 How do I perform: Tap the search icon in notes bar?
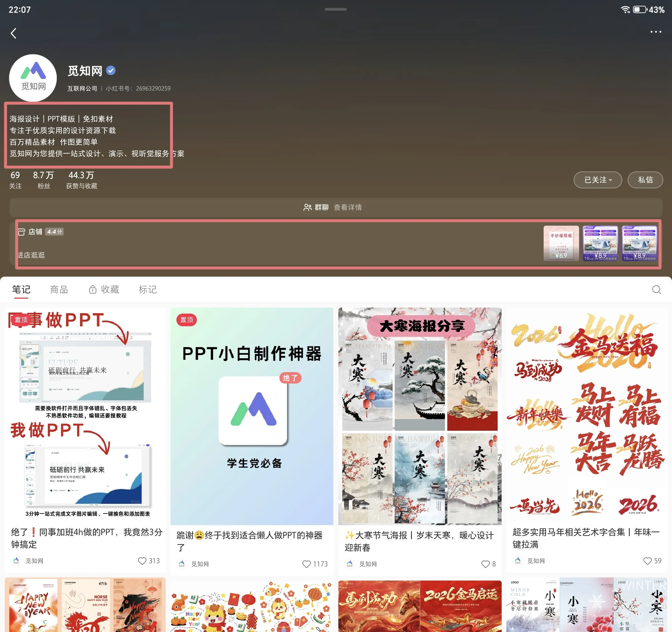pos(656,290)
